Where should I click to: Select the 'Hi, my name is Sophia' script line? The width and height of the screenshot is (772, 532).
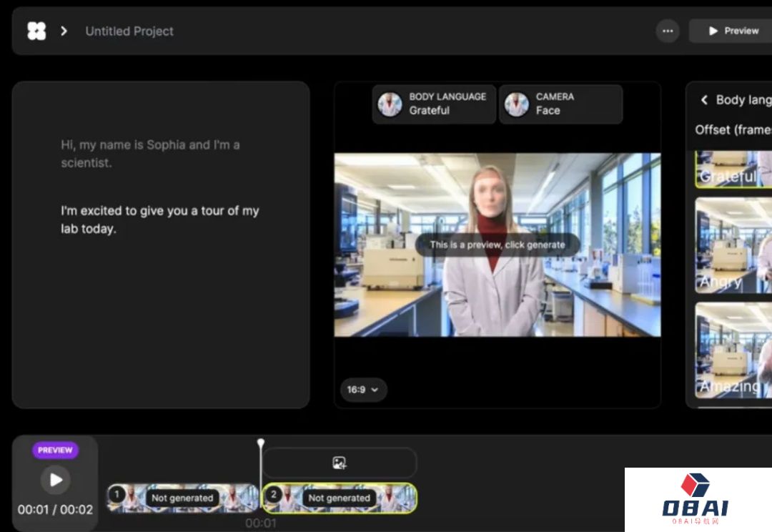(150, 154)
